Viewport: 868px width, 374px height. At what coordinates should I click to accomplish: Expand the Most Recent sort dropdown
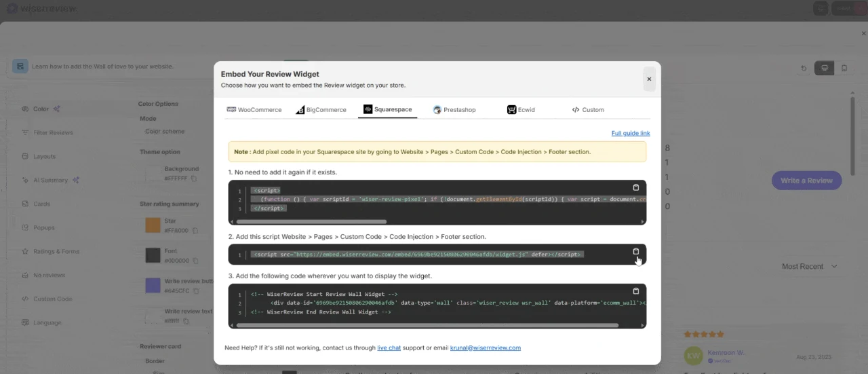(810, 266)
